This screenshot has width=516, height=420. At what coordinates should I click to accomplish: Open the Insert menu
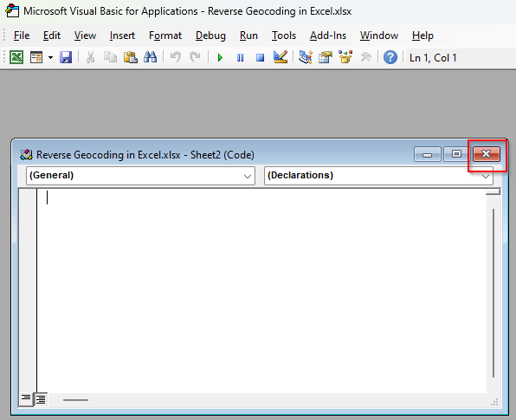click(x=122, y=36)
